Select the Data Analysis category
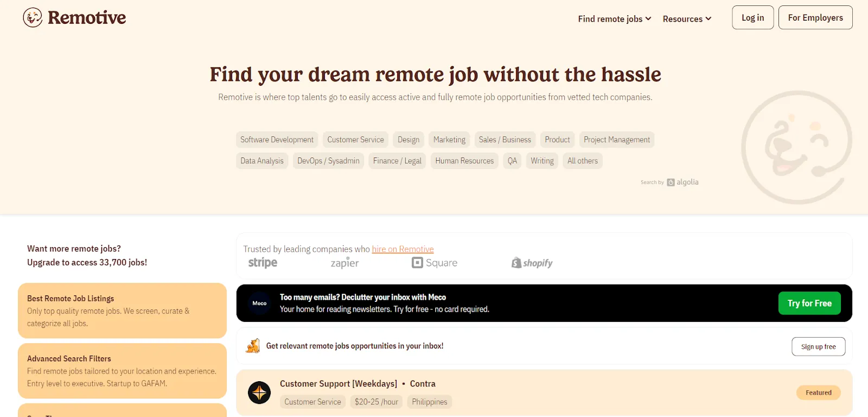The width and height of the screenshot is (868, 417). (x=262, y=161)
